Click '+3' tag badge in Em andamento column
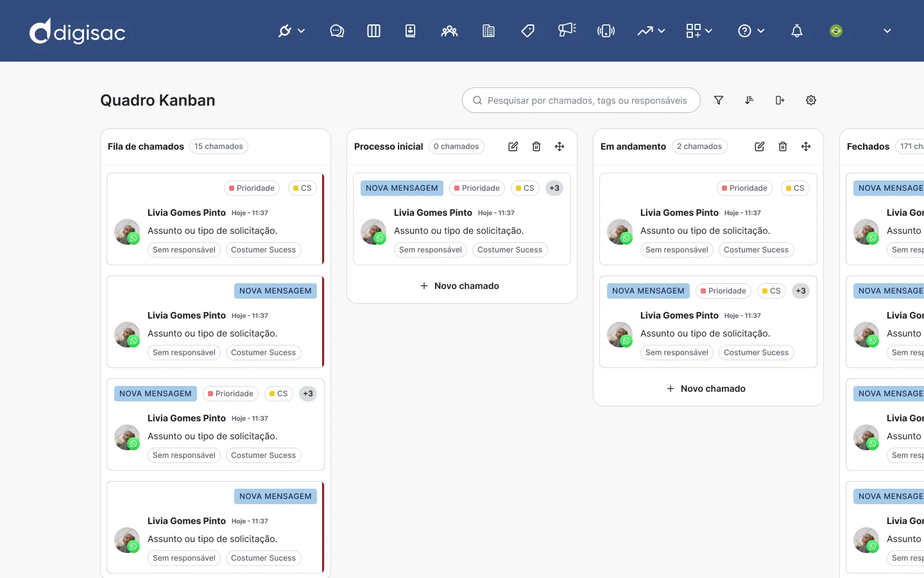The image size is (924, 578). [x=801, y=291]
